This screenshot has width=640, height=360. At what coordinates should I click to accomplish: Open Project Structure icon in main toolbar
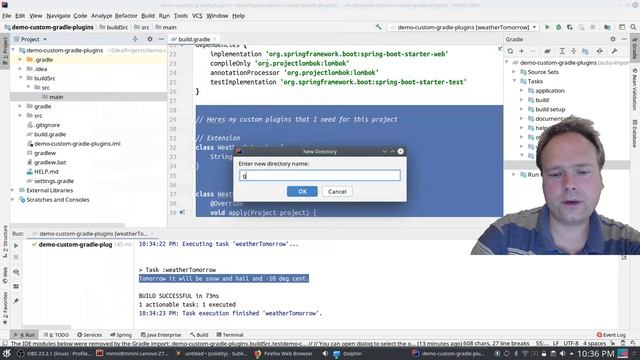tap(607, 27)
